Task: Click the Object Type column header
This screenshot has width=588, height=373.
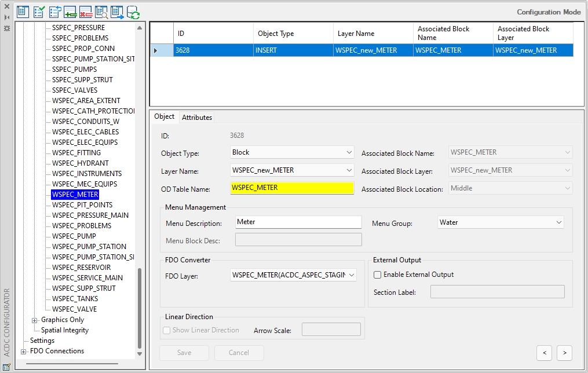Action: (293, 34)
